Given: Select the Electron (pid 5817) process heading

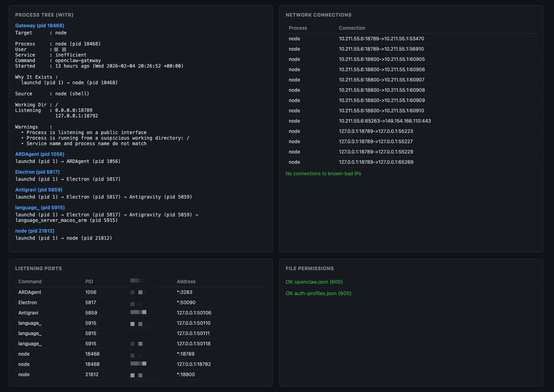Looking at the screenshot, I should coord(37,172).
